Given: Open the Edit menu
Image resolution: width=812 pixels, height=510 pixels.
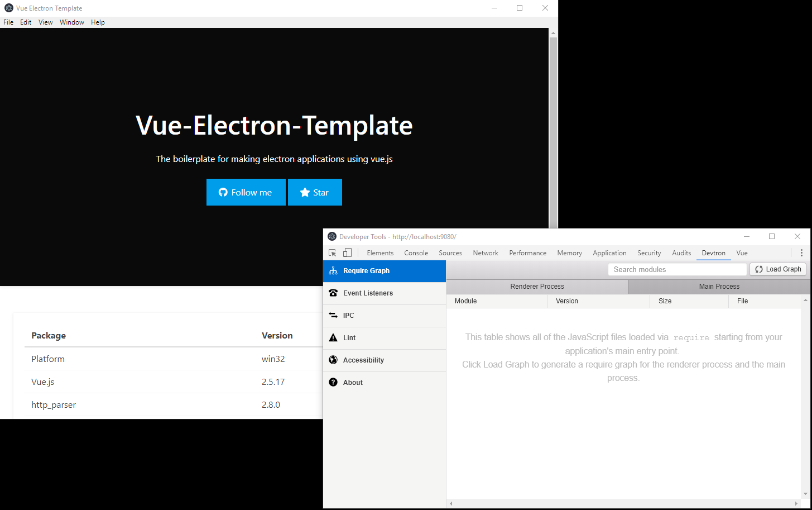Looking at the screenshot, I should [x=26, y=22].
